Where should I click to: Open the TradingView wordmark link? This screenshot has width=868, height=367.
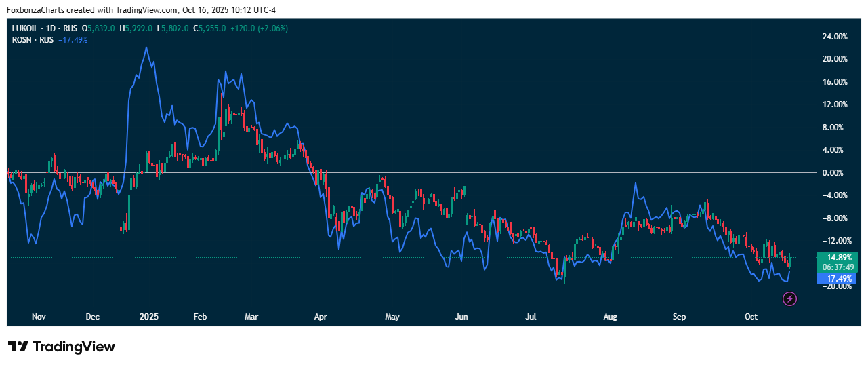[x=74, y=347]
